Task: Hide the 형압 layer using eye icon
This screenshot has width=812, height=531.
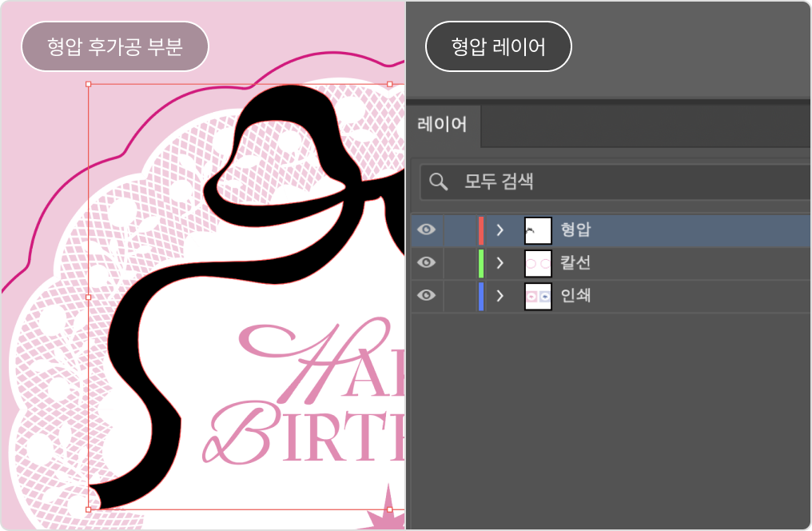Action: coord(428,230)
